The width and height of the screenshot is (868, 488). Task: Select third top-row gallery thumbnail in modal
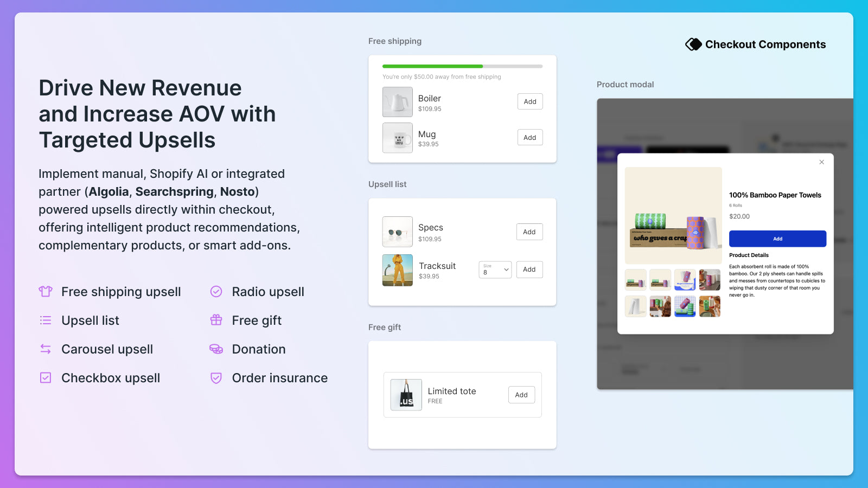pos(685,280)
